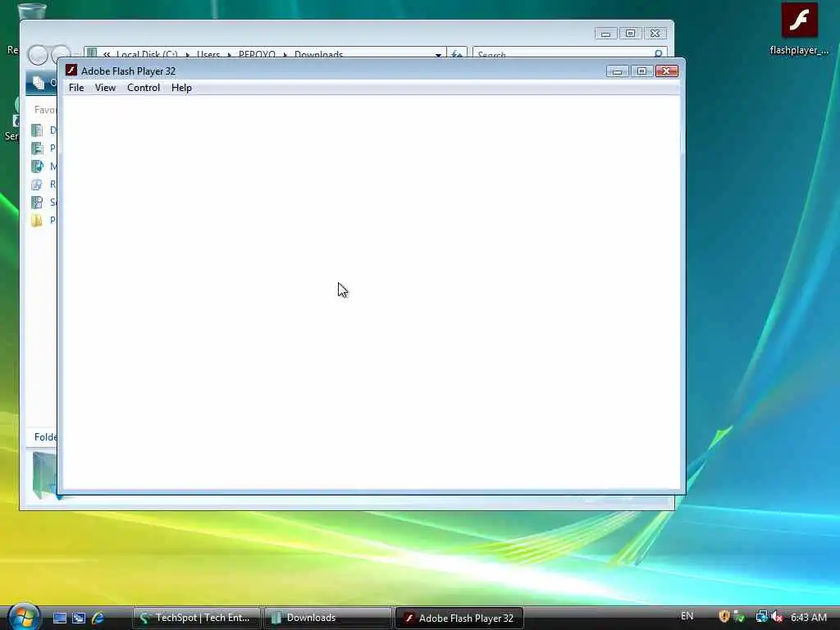Expand the Folders pane in explorer
840x630 pixels.
click(45, 437)
